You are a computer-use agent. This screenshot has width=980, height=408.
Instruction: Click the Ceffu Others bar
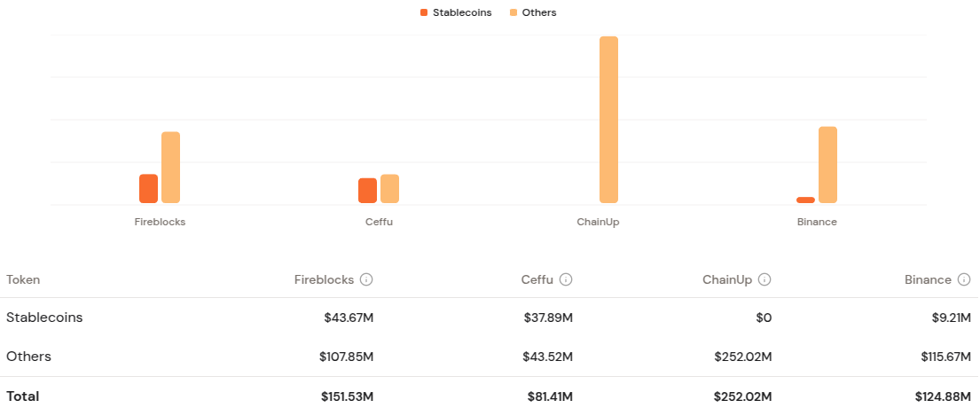coord(389,189)
